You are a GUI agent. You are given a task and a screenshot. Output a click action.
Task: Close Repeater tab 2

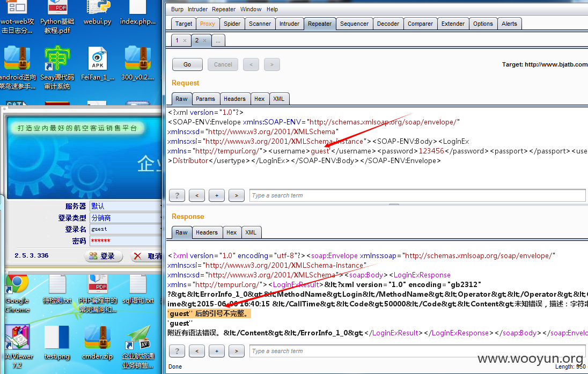(204, 41)
